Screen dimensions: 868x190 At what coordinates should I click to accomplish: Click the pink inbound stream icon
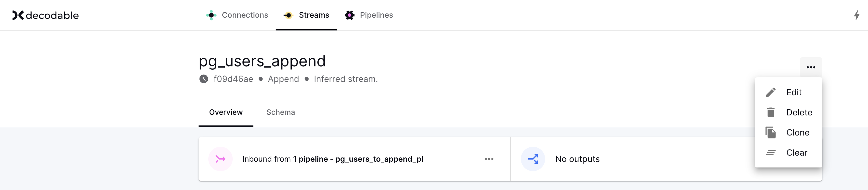point(220,159)
